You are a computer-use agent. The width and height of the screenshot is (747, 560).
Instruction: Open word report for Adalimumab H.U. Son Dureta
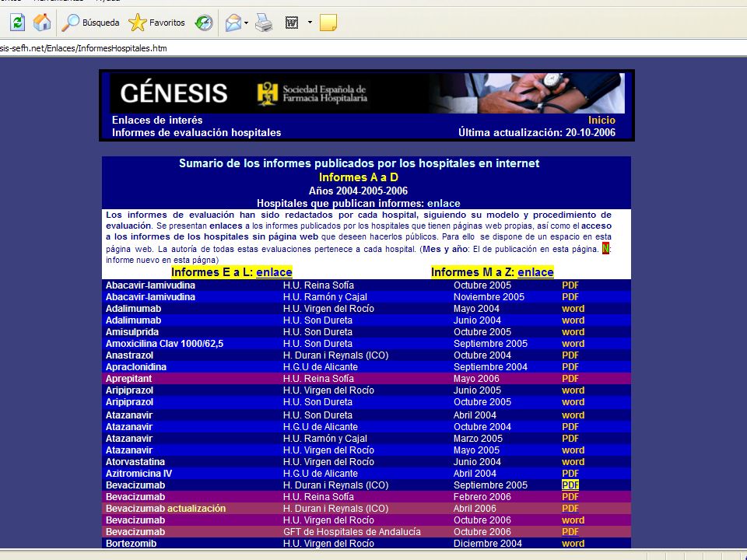tap(573, 320)
